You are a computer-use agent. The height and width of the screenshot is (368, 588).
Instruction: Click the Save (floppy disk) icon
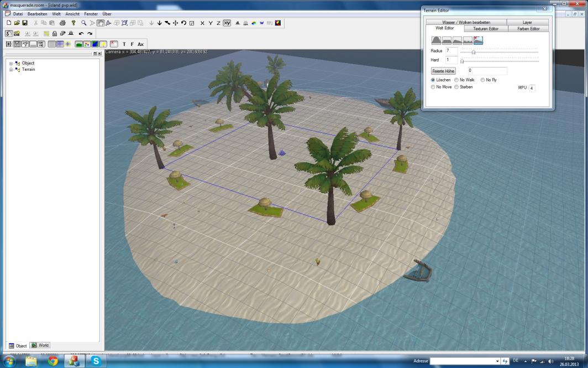(25, 23)
